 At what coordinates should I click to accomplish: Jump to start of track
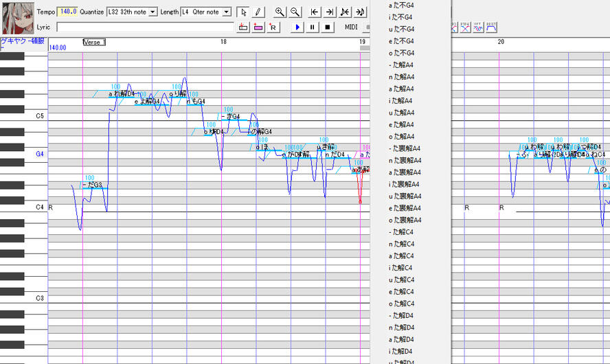pos(315,12)
